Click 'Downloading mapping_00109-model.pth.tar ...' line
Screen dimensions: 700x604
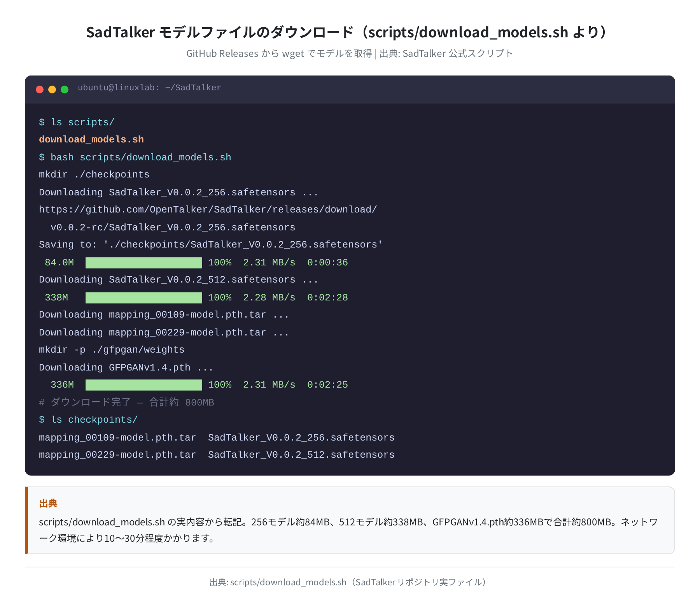[164, 314]
